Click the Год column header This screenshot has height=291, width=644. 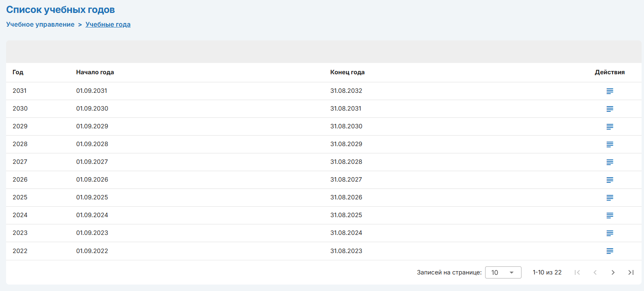click(x=18, y=72)
